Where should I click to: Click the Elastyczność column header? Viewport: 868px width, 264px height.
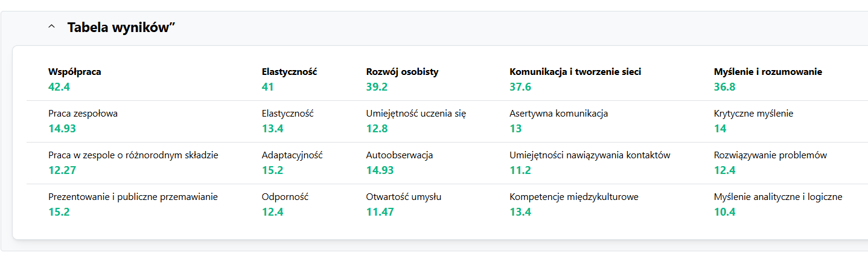click(x=289, y=71)
